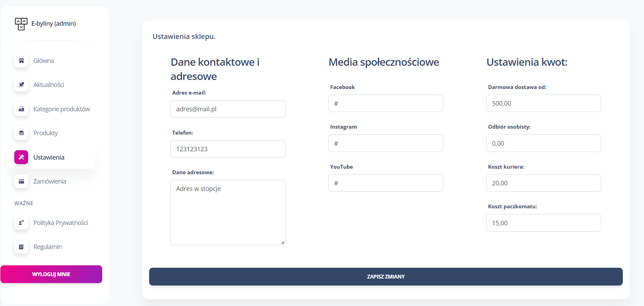Click the 'Facebook' label
This screenshot has width=644, height=306.
(343, 87)
